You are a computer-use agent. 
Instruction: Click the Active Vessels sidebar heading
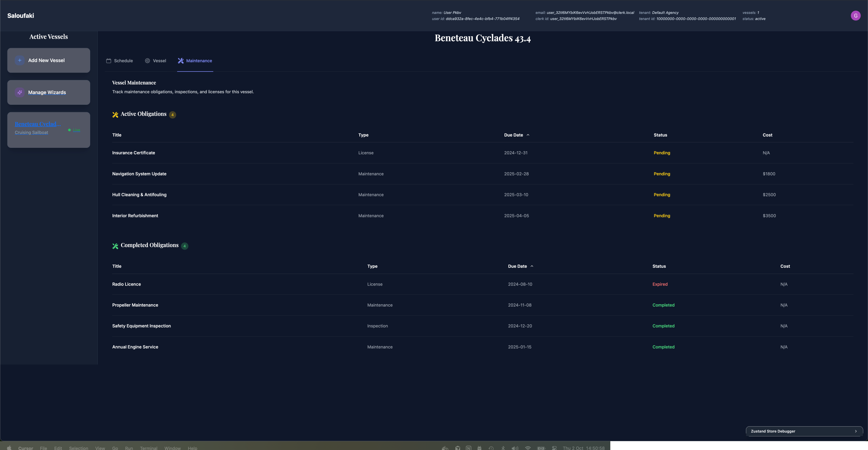coord(48,37)
